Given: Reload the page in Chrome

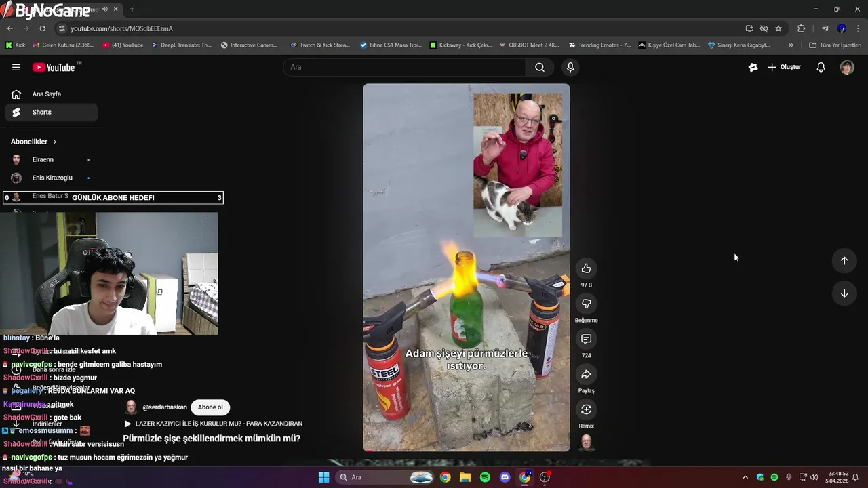Looking at the screenshot, I should point(42,28).
